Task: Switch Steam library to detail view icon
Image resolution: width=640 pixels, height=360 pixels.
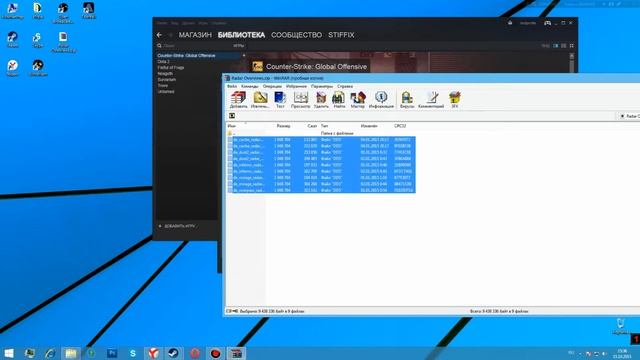Action: [x=556, y=46]
